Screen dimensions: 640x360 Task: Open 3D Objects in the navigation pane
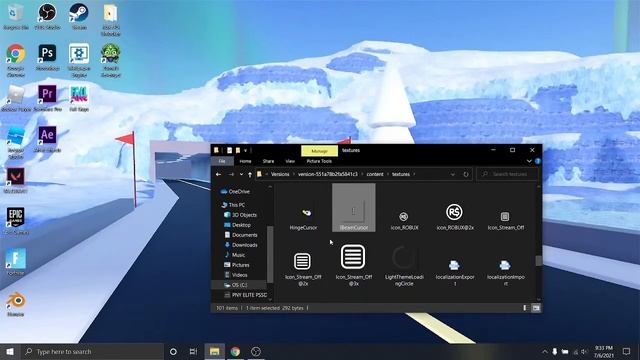coord(240,215)
